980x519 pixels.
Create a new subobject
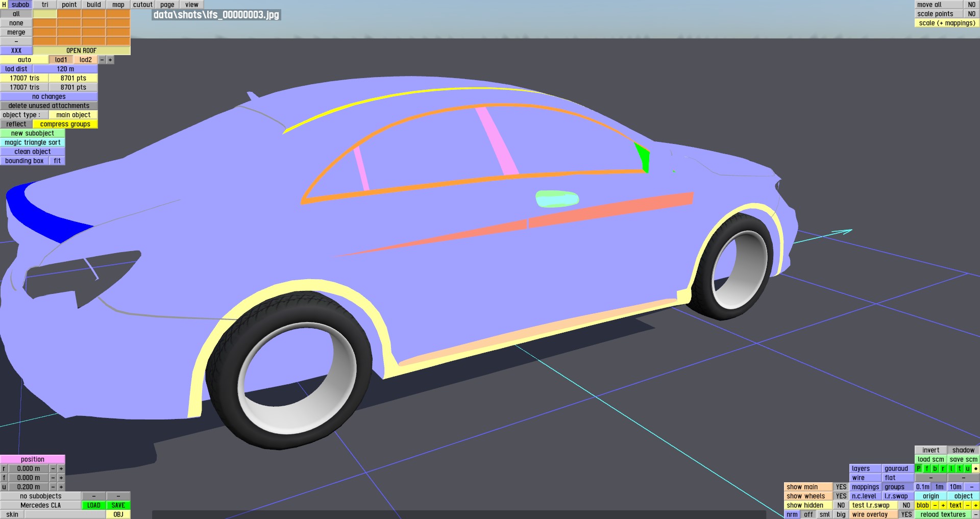pos(33,133)
